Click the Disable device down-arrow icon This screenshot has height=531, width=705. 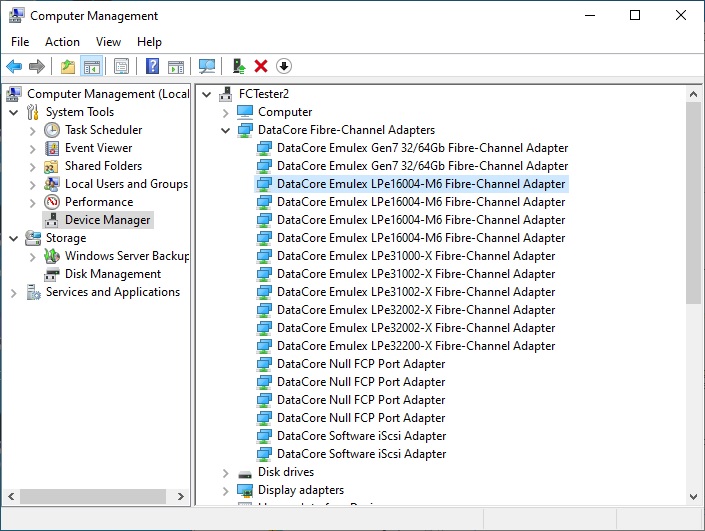point(284,66)
